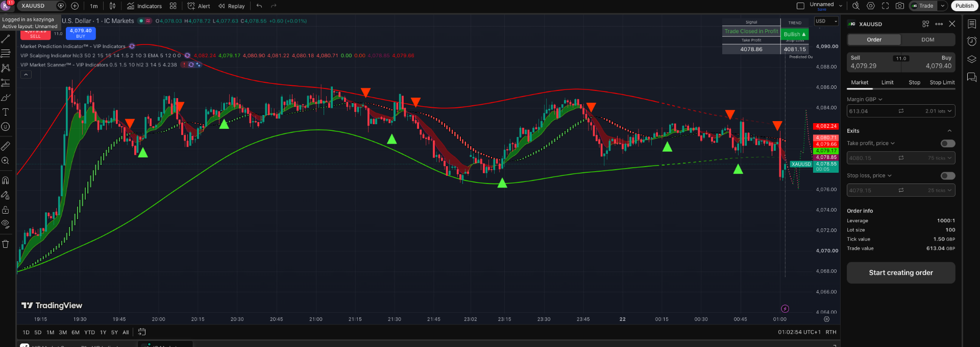Open the chart layout setup square icon
Screen dimensions: 980x347
click(800, 6)
